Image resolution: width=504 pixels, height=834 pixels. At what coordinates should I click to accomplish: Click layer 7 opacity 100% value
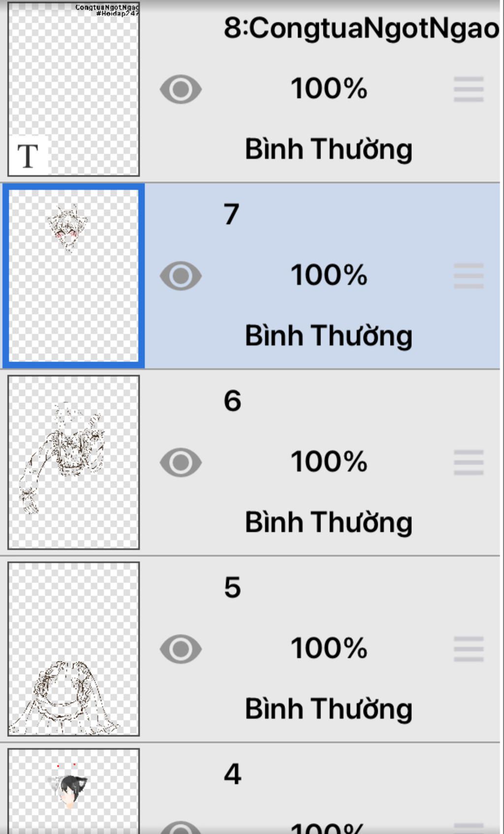point(329,275)
